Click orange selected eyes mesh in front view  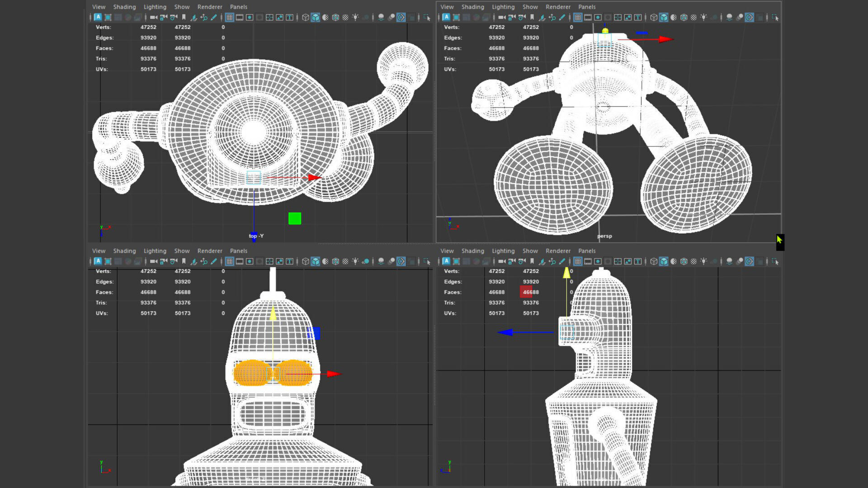pyautogui.click(x=273, y=373)
